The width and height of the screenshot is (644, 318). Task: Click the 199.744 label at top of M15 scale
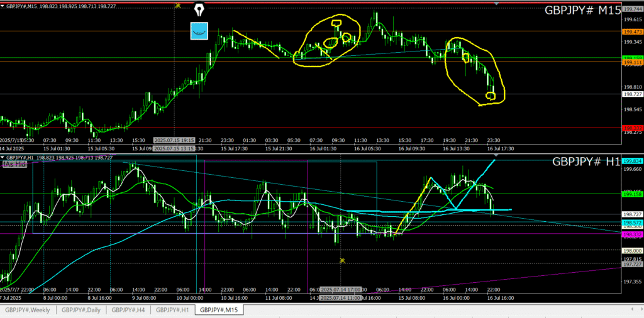(633, 9)
